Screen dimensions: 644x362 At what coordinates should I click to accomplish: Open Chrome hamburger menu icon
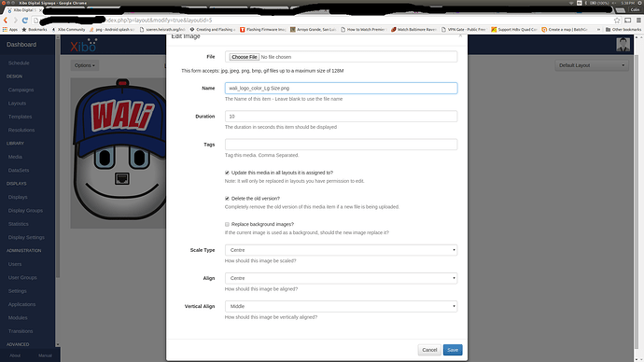[638, 21]
